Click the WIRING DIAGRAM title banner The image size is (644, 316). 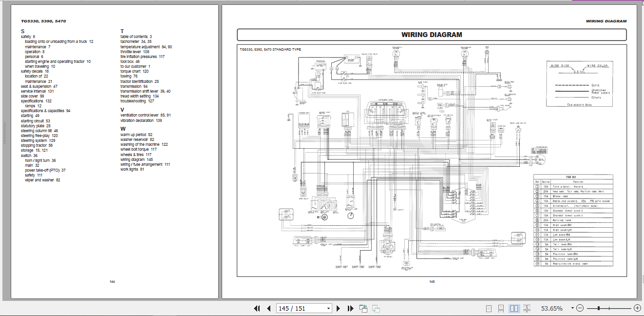[x=431, y=35]
